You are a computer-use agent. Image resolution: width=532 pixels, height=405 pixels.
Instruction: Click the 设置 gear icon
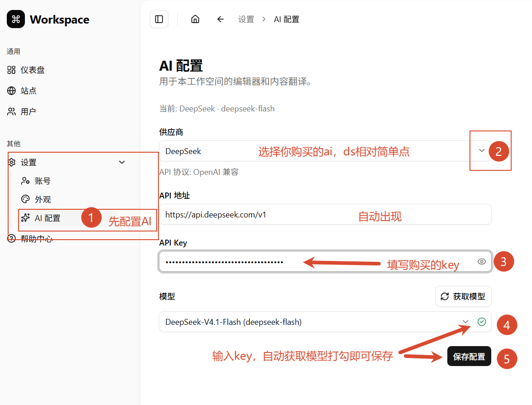(x=11, y=162)
